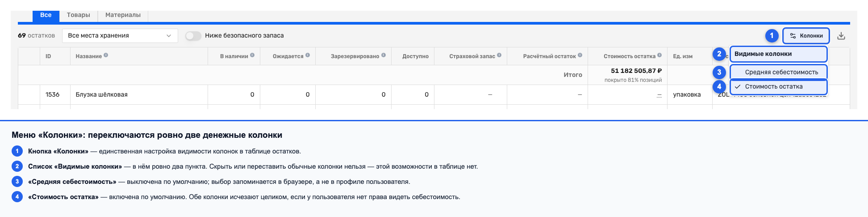Enable Средняя себестоимость column in menu
This screenshot has height=217, width=868.
(x=778, y=72)
